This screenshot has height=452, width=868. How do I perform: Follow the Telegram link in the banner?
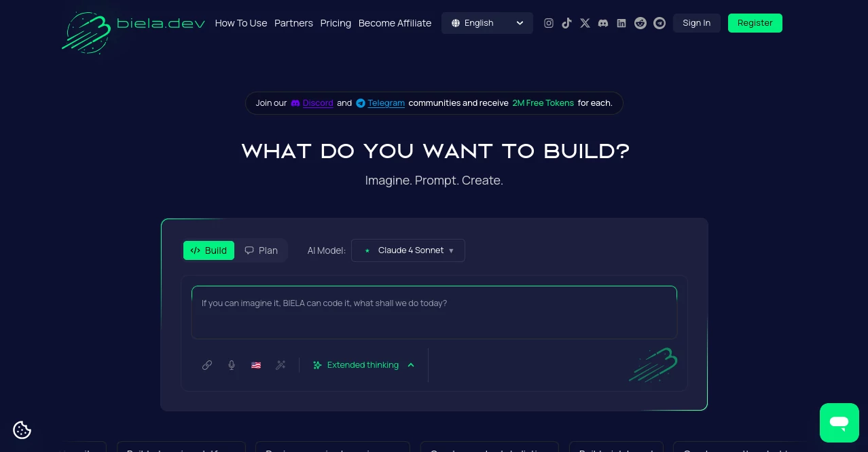tap(386, 102)
